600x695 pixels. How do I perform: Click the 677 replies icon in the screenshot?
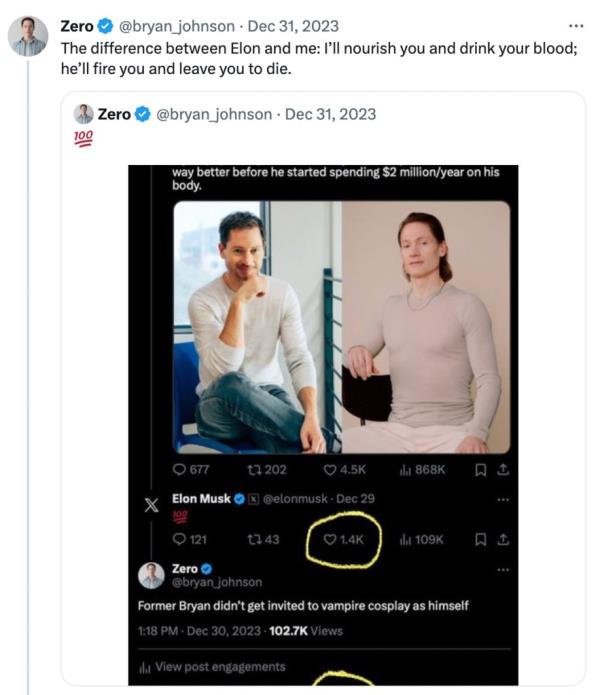(x=179, y=469)
